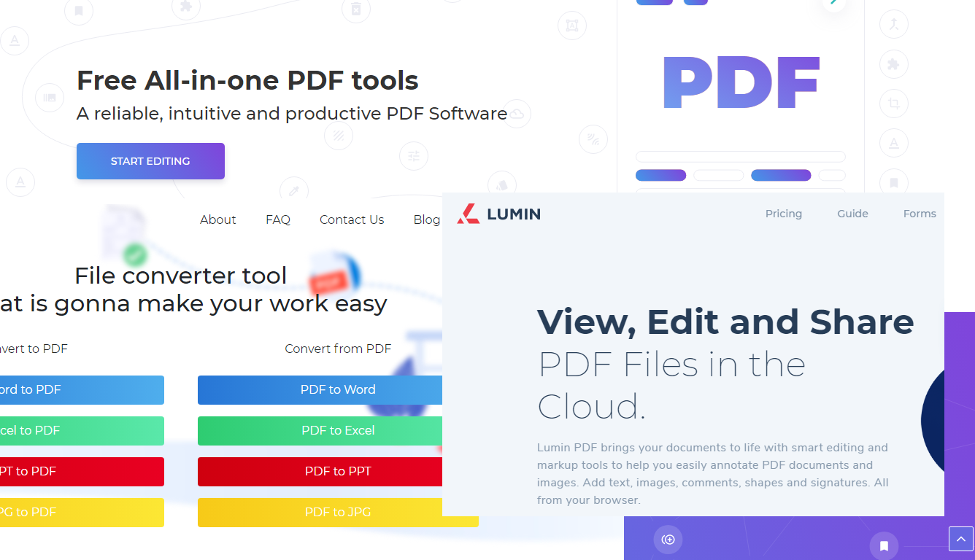Screen dimensions: 975x560
Task: Select the yellow JPG to PDF button
Action: [x=82, y=513]
